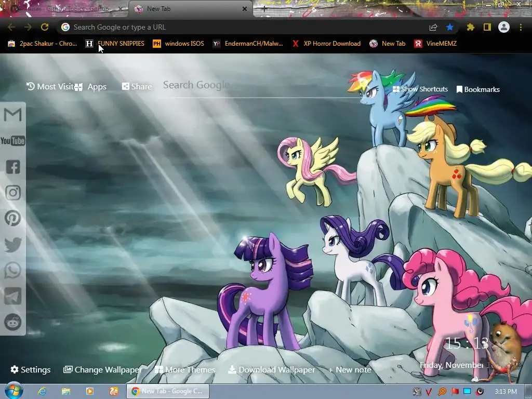Screen dimensions: 532x399
Task: Open the Windows Start menu
Action: tap(14, 391)
